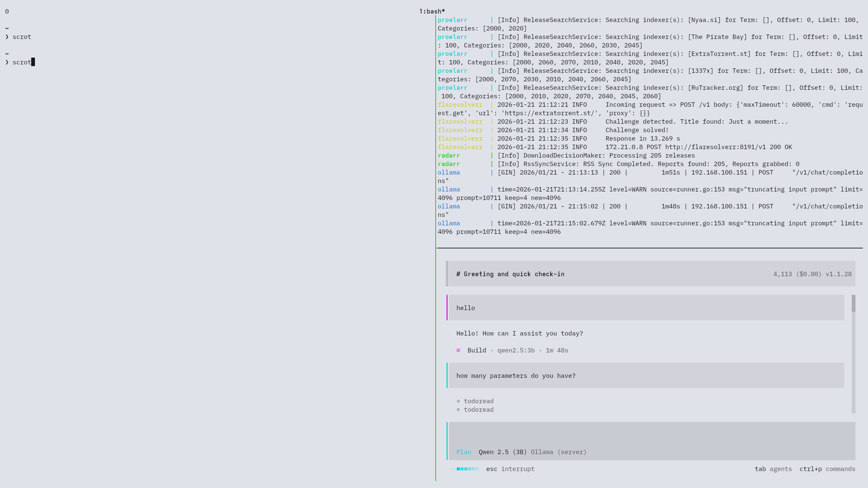Click the Ollama (server) provider label

coord(558,452)
